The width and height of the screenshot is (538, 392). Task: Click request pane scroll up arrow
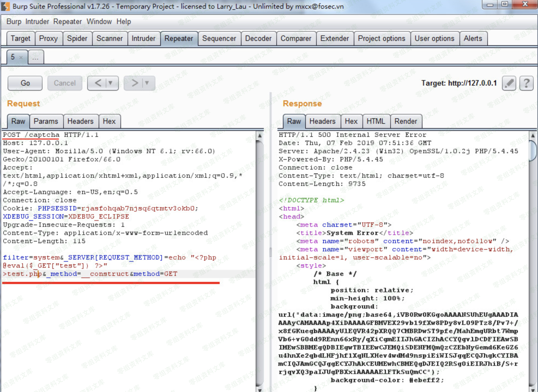click(260, 135)
